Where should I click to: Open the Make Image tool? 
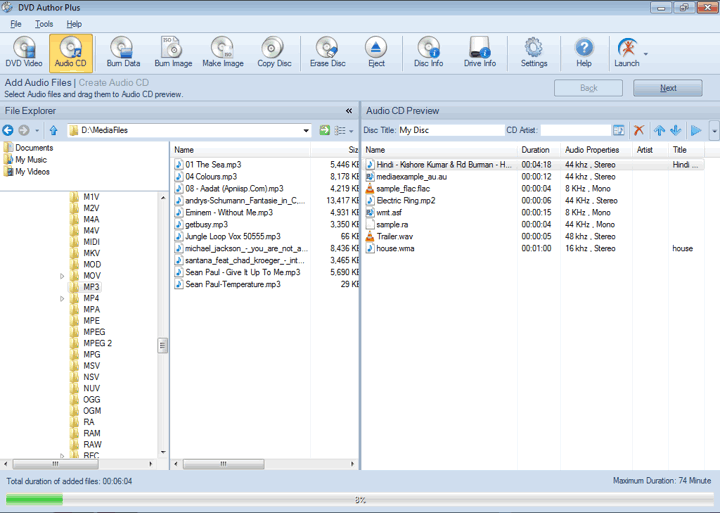pos(222,52)
